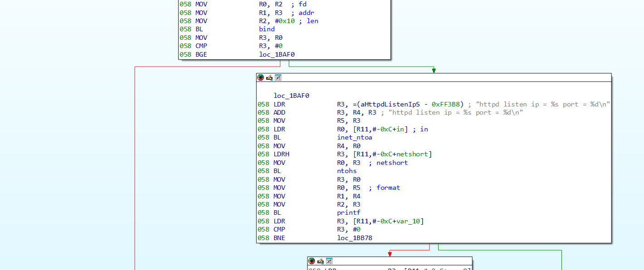Jump to loc_1BAF0 in the BGE instruction
Viewport: 644px width, 270px height.
point(277,54)
